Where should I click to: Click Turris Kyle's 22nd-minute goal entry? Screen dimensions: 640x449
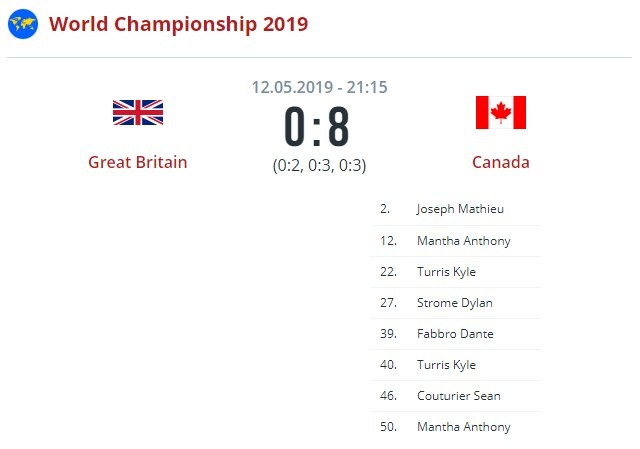click(x=446, y=272)
